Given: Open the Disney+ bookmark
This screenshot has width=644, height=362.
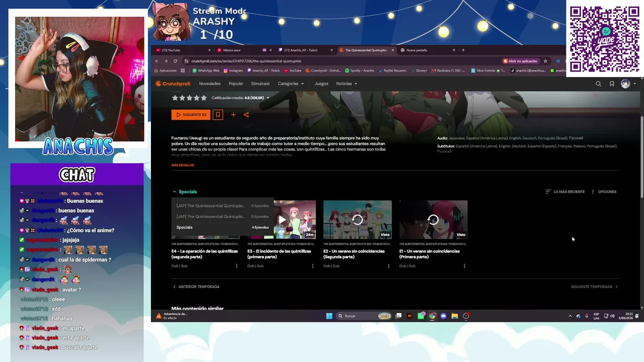Looking at the screenshot, I should point(419,70).
